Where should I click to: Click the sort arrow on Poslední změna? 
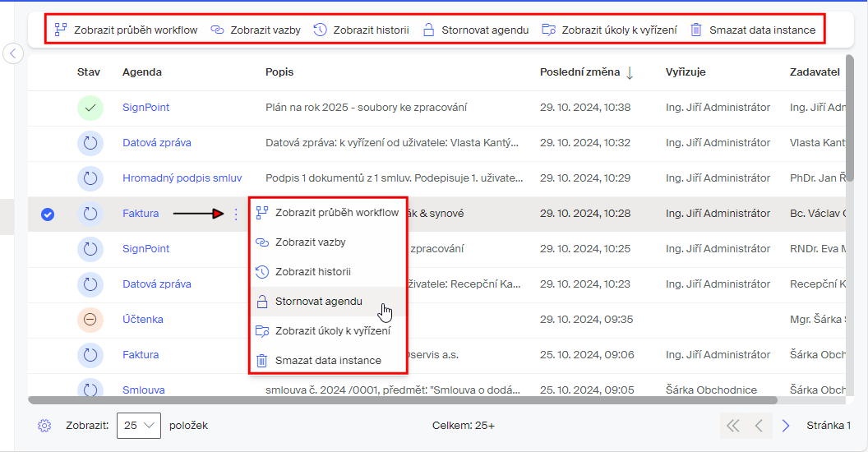click(x=630, y=72)
